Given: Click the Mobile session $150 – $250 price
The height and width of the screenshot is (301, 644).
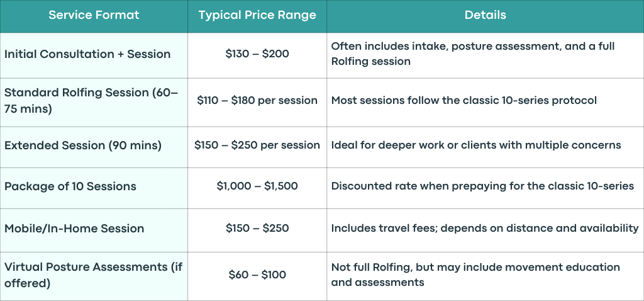Looking at the screenshot, I should 257,228.
